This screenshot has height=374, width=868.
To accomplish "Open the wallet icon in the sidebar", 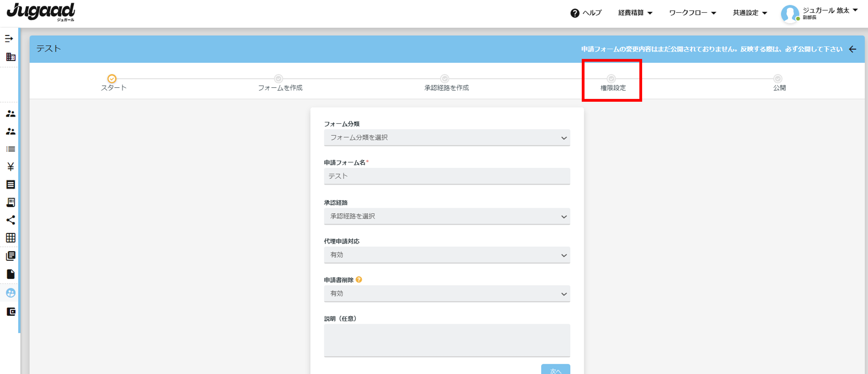I will coord(11,311).
